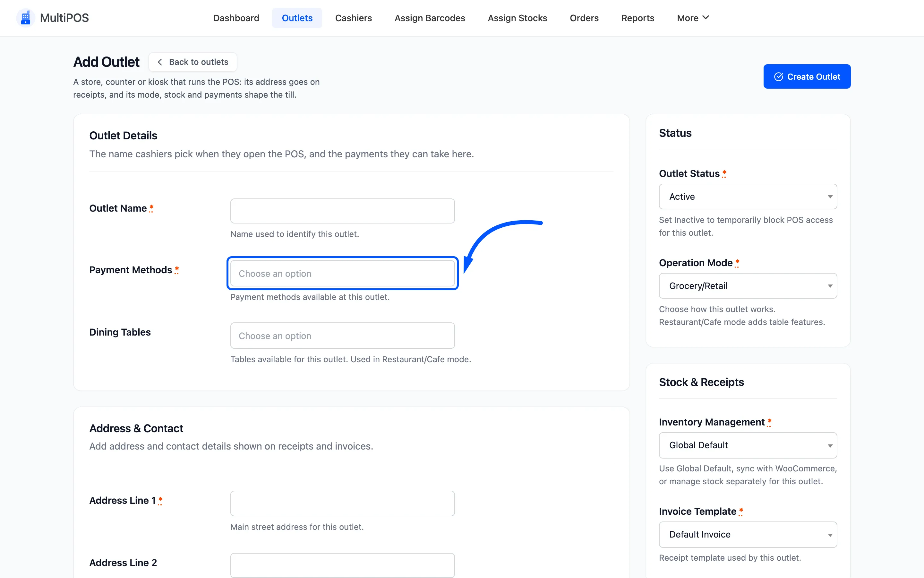Open the Operation Mode dropdown
This screenshot has height=578, width=924.
[748, 285]
